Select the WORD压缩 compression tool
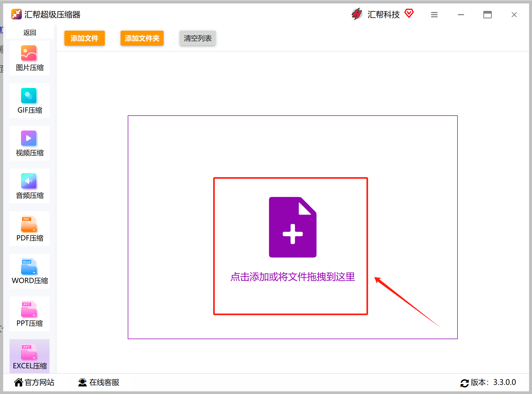Image resolution: width=532 pixels, height=394 pixels. [30, 271]
